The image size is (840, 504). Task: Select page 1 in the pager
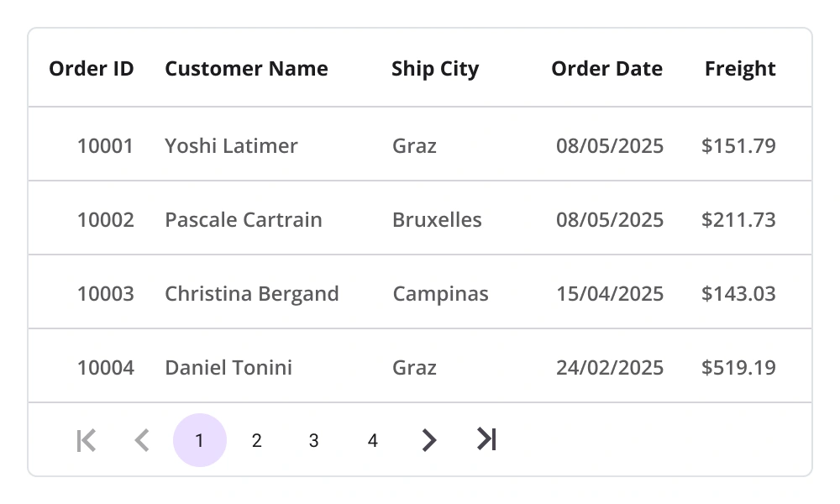199,440
